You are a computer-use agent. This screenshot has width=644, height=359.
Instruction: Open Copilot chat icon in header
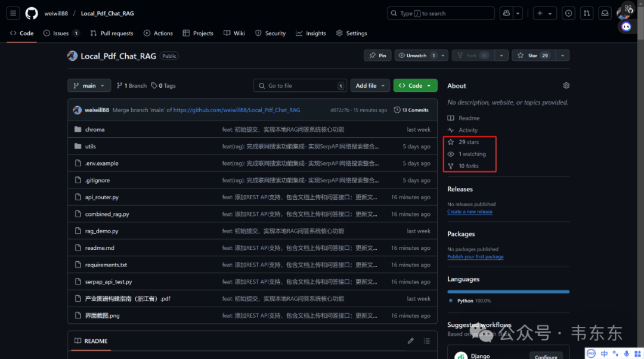click(x=506, y=13)
